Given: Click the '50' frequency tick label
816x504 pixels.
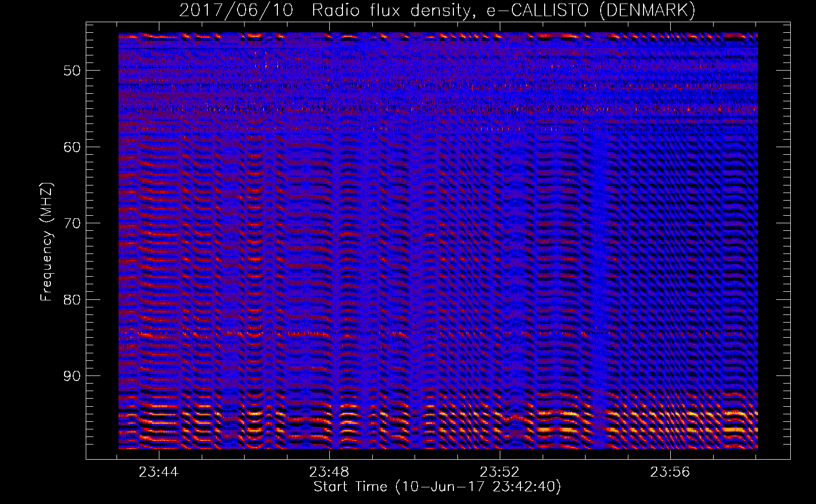Looking at the screenshot, I should click(72, 71).
